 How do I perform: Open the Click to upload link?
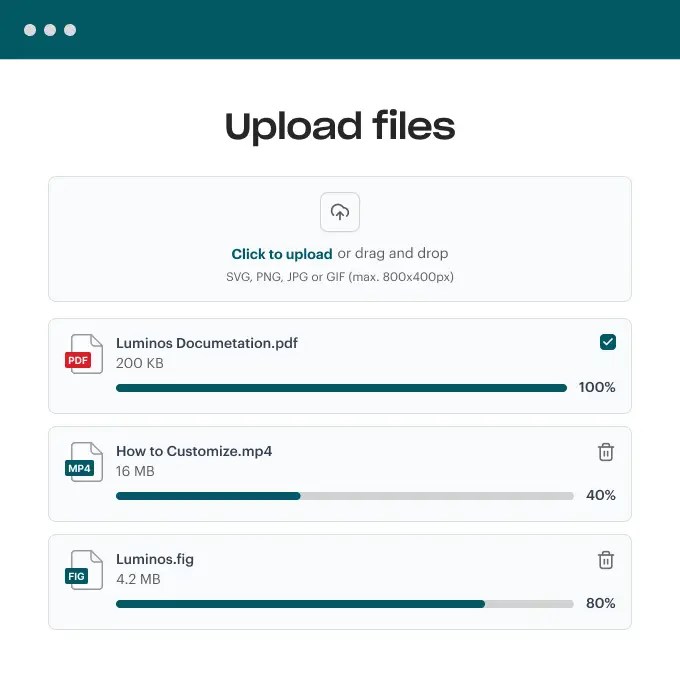[x=282, y=254]
